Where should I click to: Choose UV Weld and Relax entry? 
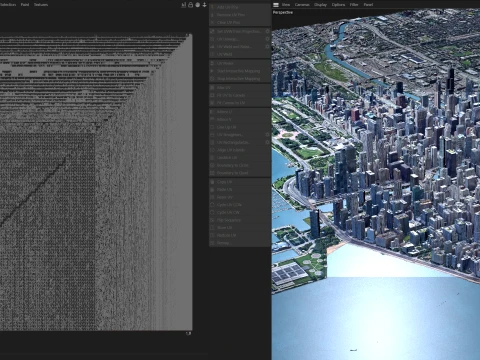[x=239, y=47]
